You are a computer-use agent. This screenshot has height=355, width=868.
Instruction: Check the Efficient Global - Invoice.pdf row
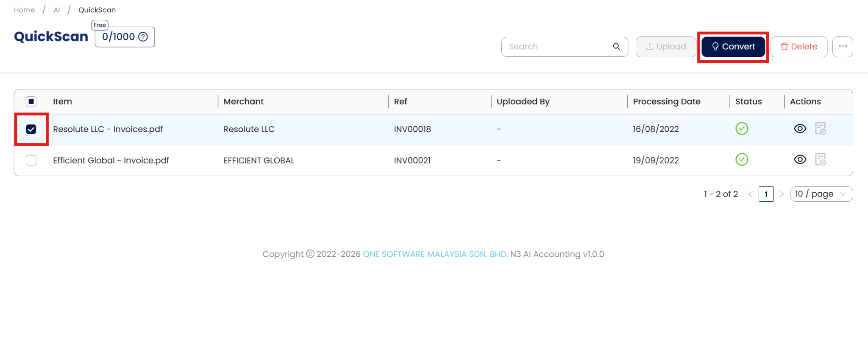point(31,160)
